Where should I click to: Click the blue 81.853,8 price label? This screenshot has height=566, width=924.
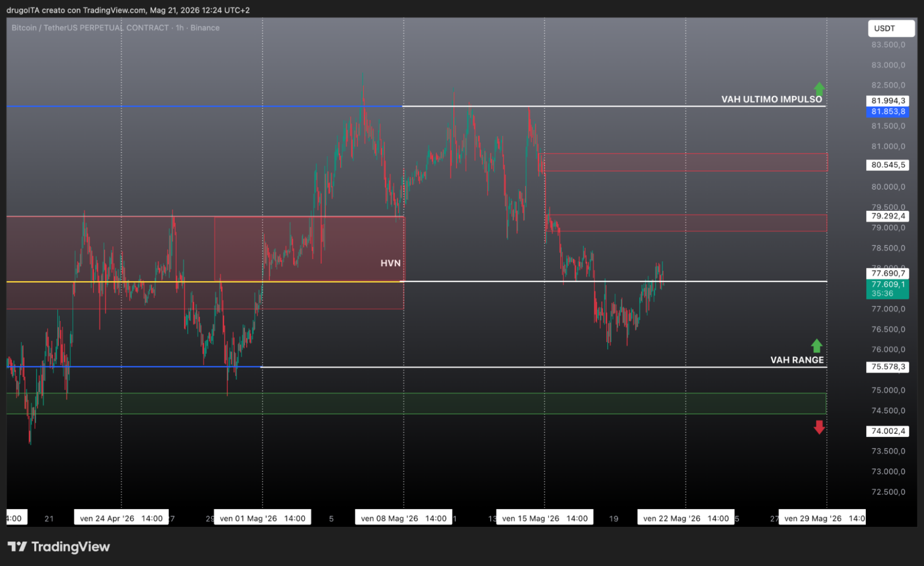click(x=888, y=112)
